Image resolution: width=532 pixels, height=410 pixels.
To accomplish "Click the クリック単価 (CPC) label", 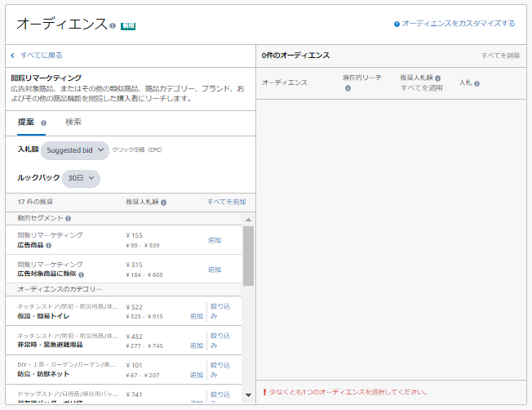I will click(x=137, y=149).
